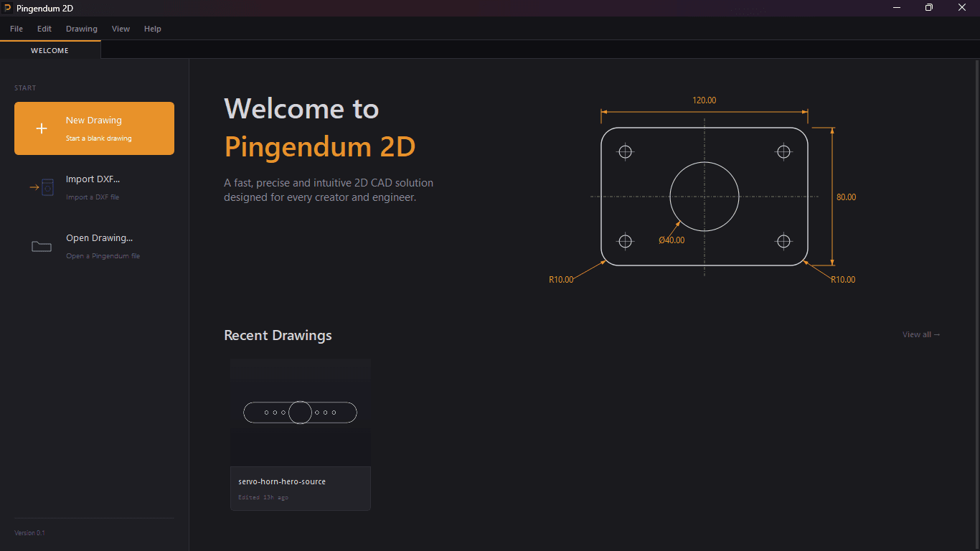Click the Import DXF file icon
The width and height of the screenshot is (980, 551).
pyautogui.click(x=42, y=187)
